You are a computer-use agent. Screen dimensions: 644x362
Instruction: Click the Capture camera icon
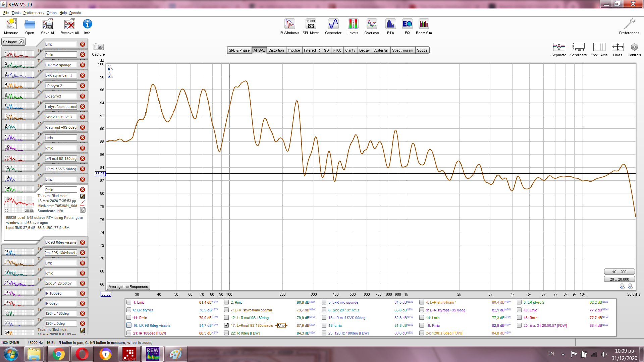tap(98, 47)
